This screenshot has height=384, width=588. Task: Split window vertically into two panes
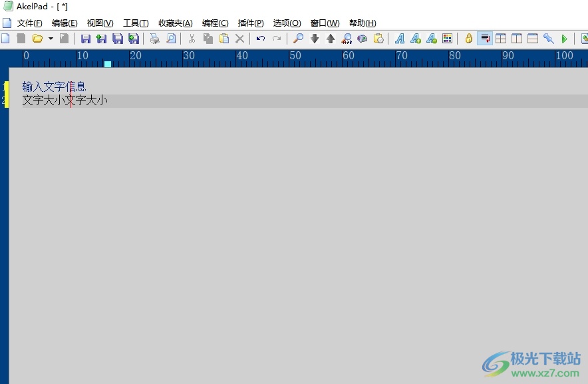point(517,39)
